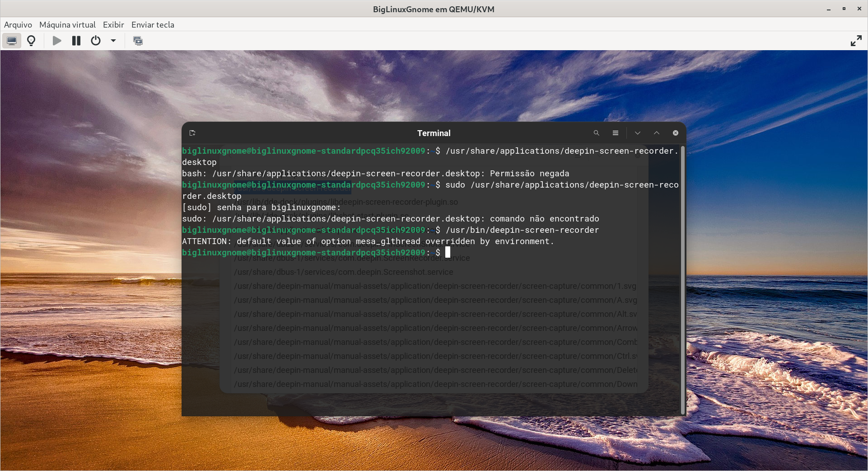The height and width of the screenshot is (471, 868).
Task: Open shutdown options dropdown arrow
Action: click(x=113, y=41)
